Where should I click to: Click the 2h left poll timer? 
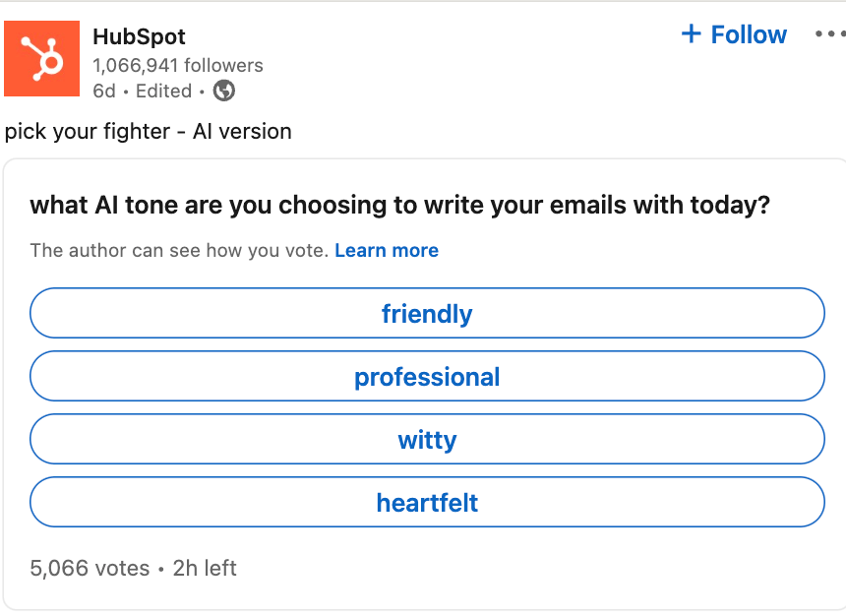point(205,569)
